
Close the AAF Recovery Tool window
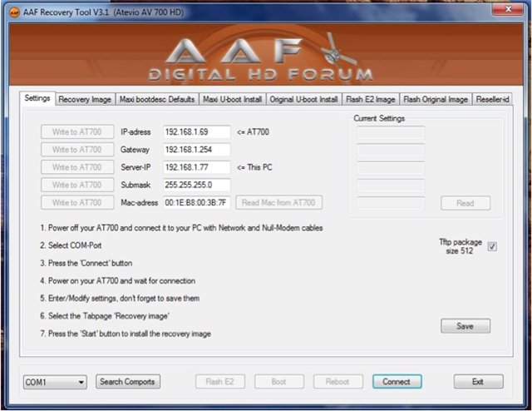[x=508, y=9]
